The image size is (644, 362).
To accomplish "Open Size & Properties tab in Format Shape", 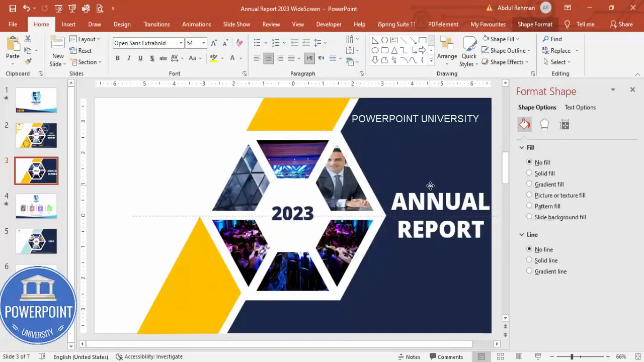I will click(x=564, y=125).
